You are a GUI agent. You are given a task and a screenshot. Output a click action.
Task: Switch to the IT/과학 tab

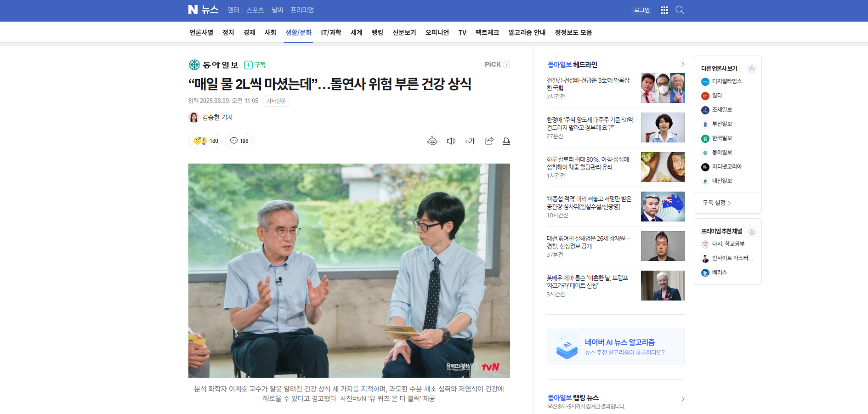click(x=331, y=33)
